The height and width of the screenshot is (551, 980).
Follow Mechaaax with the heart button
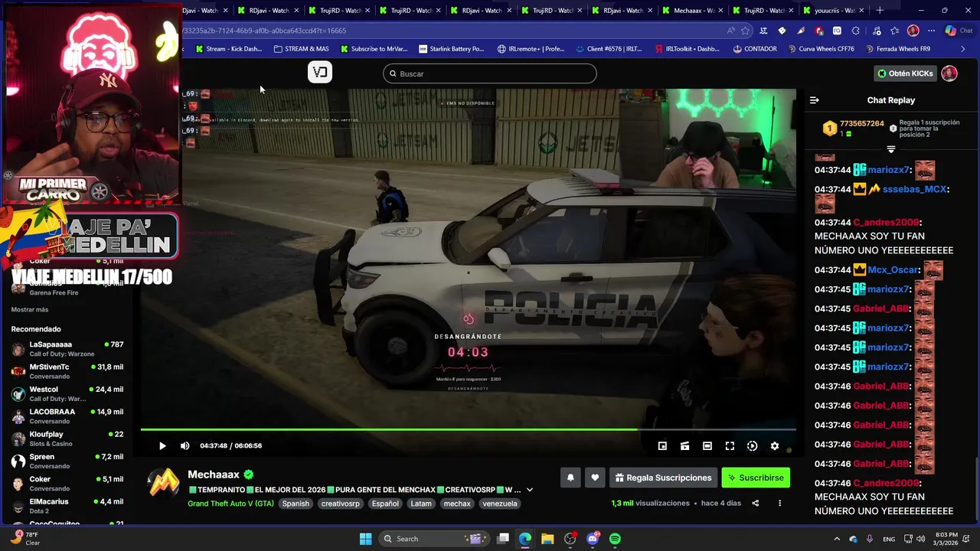(595, 478)
